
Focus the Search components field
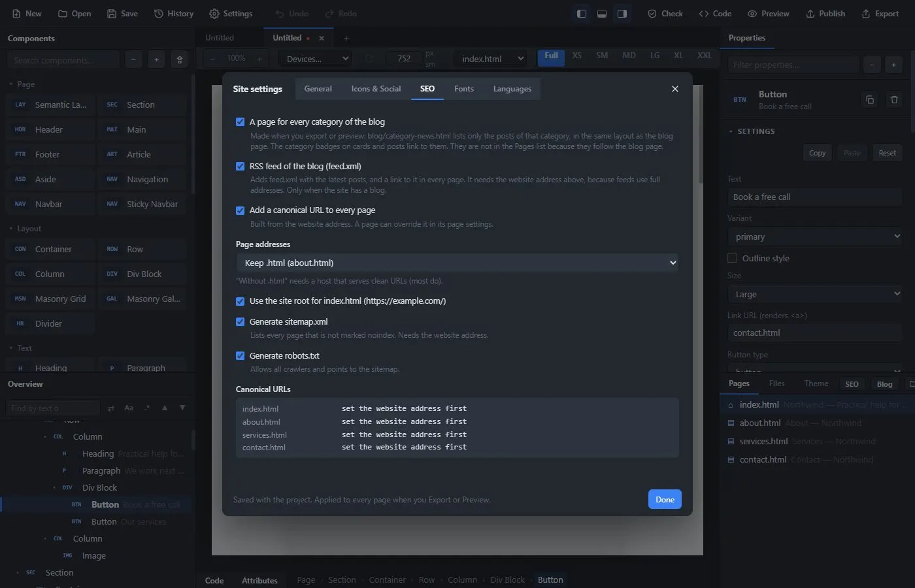[x=63, y=60]
